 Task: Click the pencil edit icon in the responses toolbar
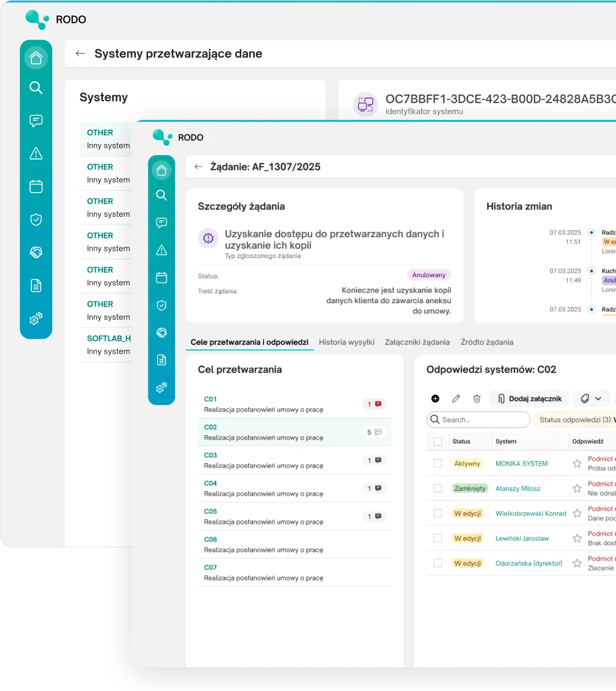click(456, 399)
